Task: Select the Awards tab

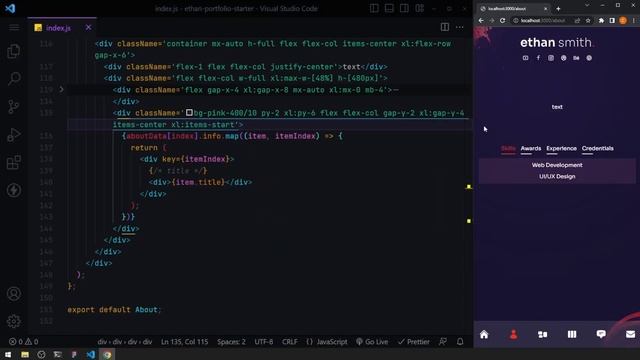Action: click(531, 149)
